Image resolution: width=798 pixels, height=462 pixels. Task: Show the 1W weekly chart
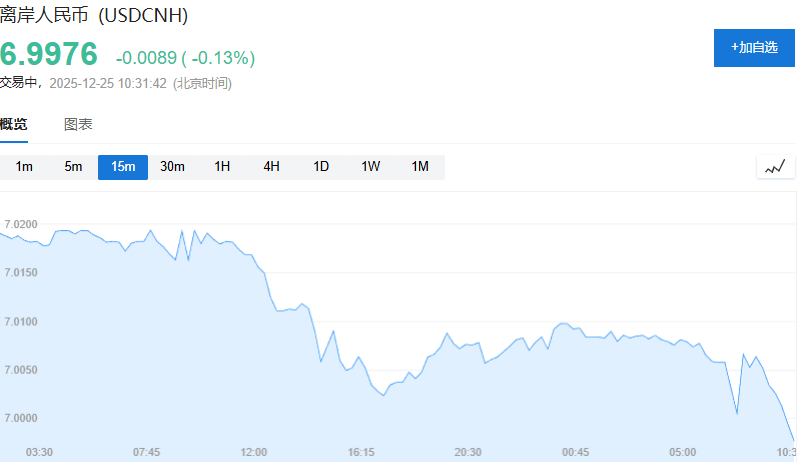(x=370, y=167)
